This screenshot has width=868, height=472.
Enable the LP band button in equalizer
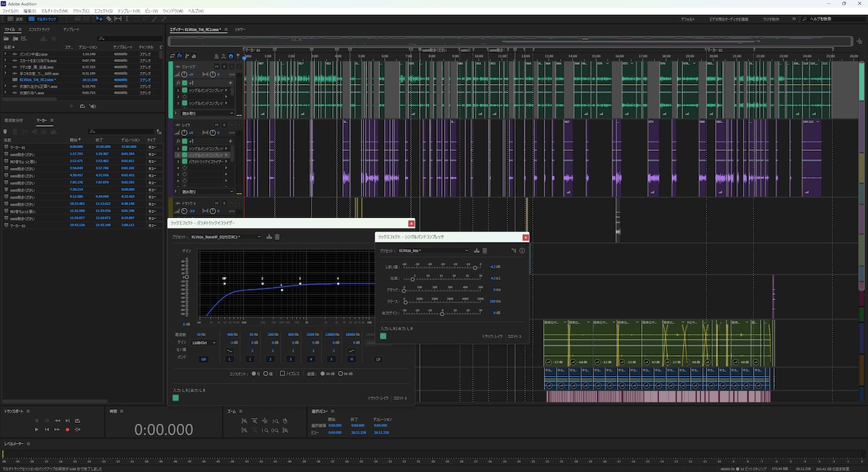coord(378,360)
